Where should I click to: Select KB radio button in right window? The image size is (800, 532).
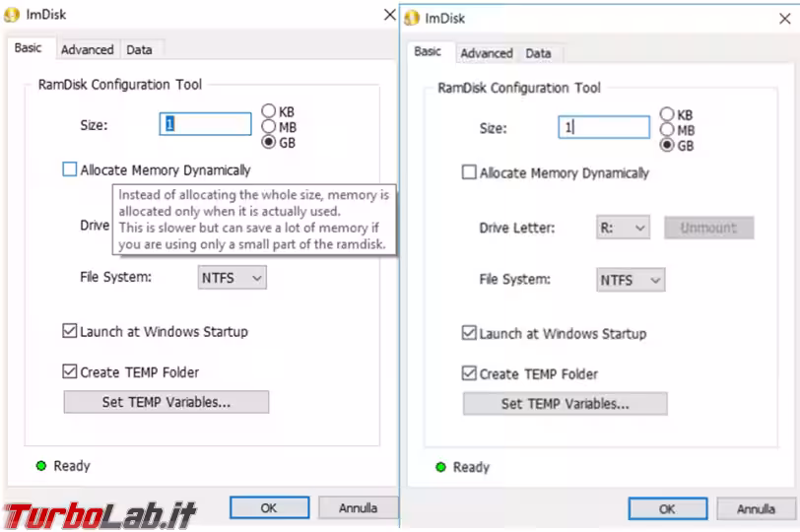[x=667, y=114]
